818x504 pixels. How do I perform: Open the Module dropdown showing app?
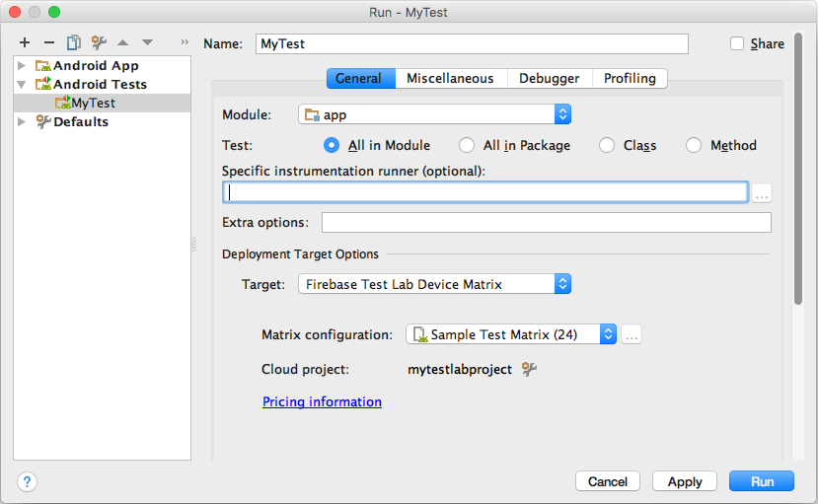(434, 114)
